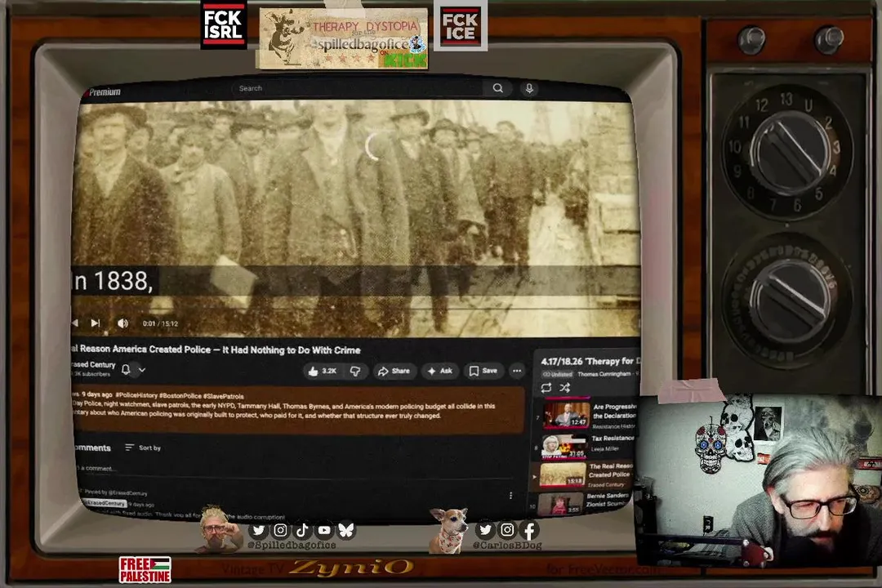Image resolution: width=882 pixels, height=588 pixels.
Task: Open the comments Sort by menu
Action: tap(143, 448)
